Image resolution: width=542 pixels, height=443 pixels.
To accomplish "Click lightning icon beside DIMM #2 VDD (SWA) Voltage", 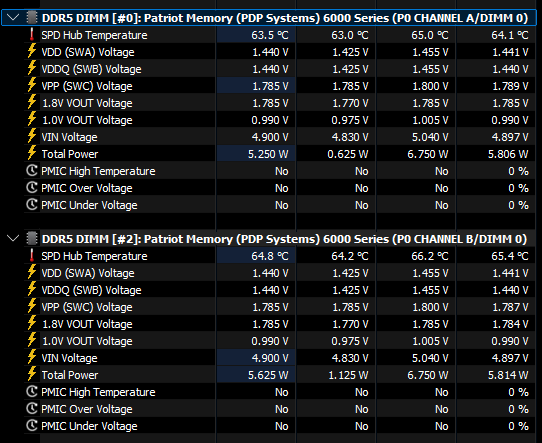I will pyautogui.click(x=32, y=272).
